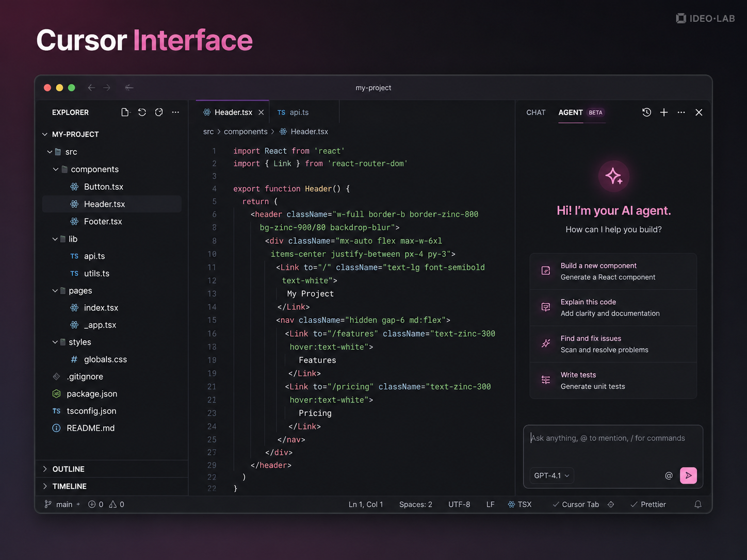This screenshot has width=747, height=560.
Task: Click TSX language mode in status bar
Action: tap(519, 504)
